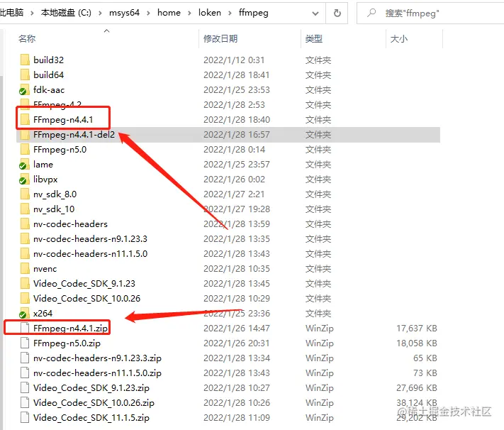
Task: Expand the chevron after msys64
Action: point(148,13)
